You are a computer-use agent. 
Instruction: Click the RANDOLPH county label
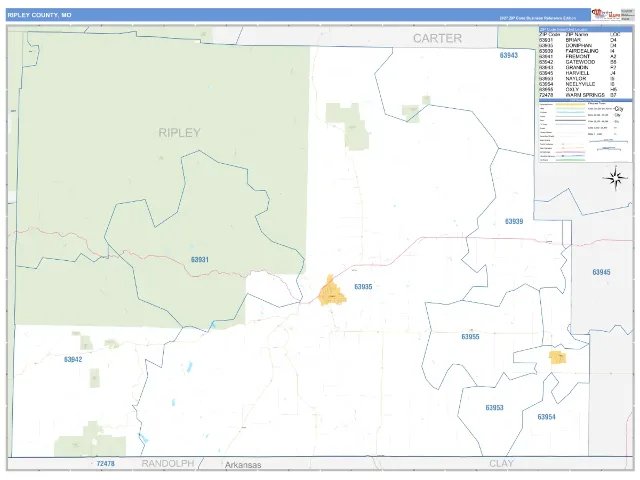pos(168,464)
